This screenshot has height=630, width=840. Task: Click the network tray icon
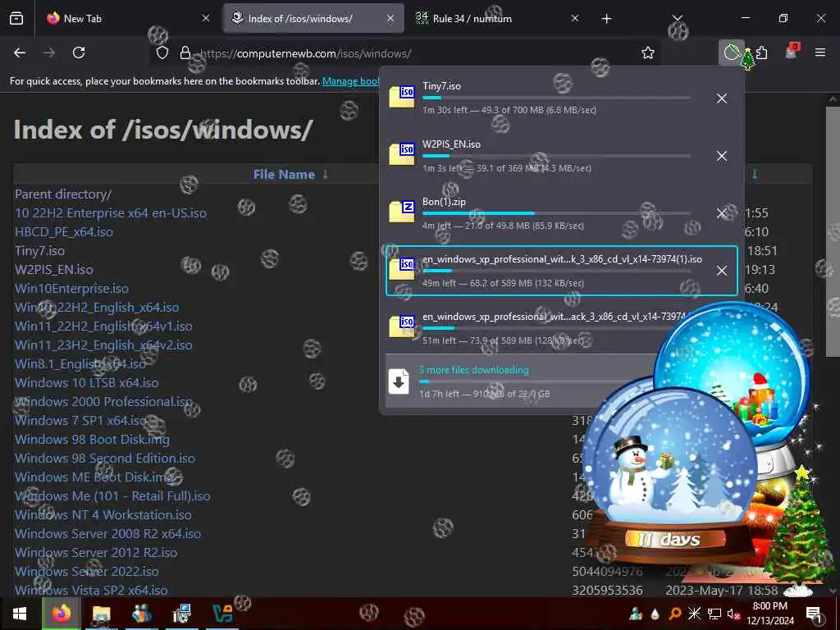click(x=714, y=614)
